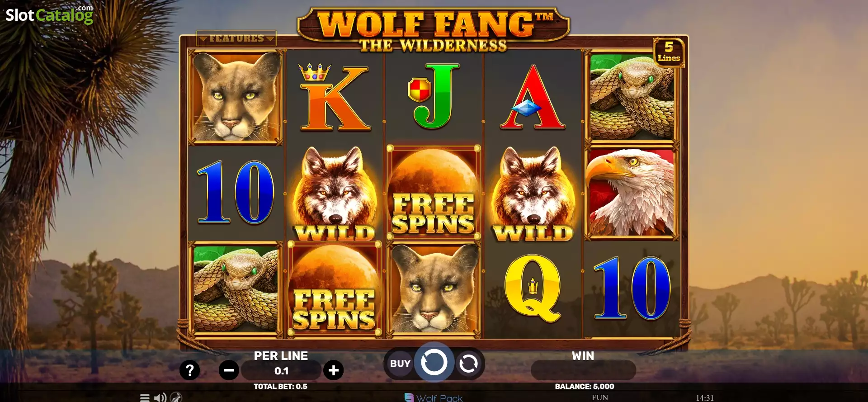Click the Wolf Pack logo link

click(433, 397)
